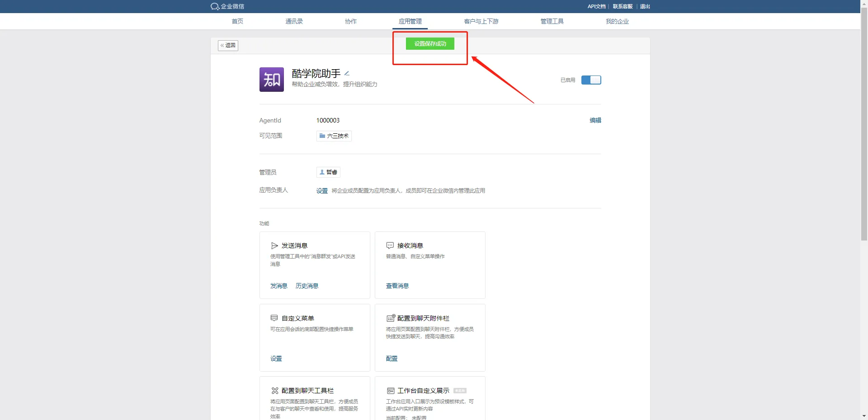The image size is (868, 420).
Task: Open the 协作 tab
Action: click(x=351, y=21)
